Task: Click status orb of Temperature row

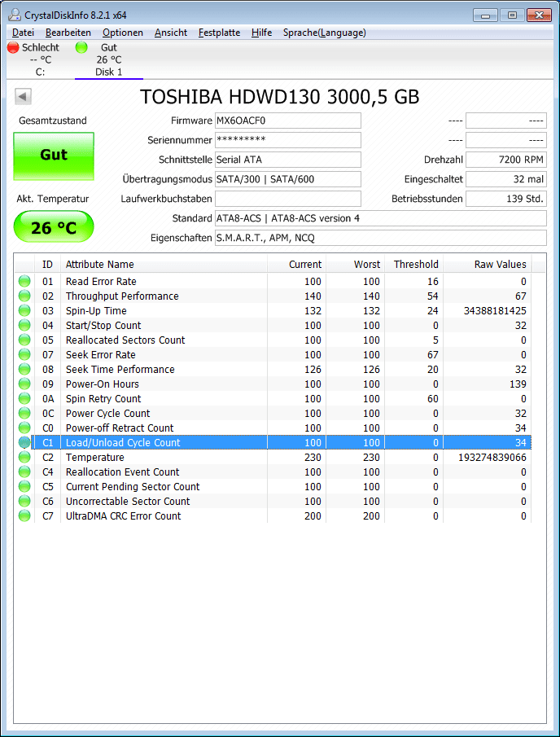Action: click(24, 458)
